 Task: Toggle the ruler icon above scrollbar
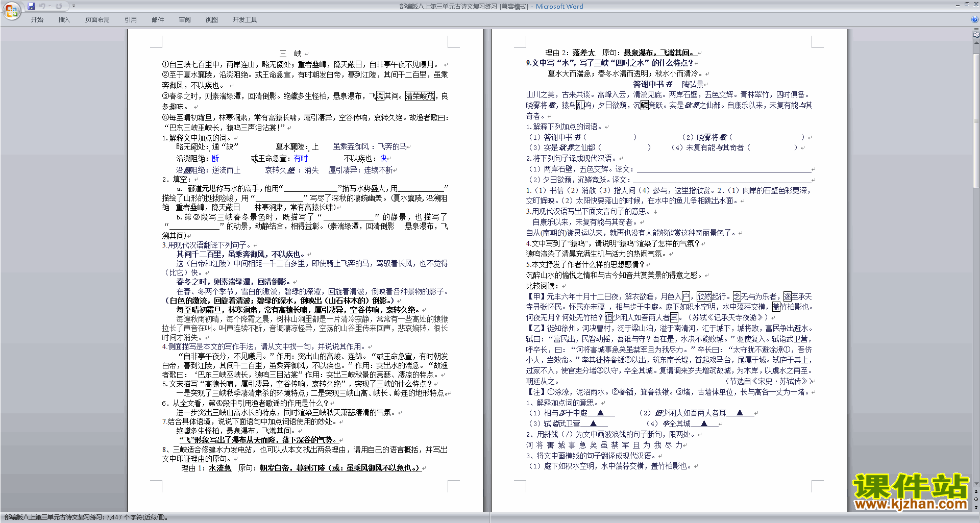click(976, 35)
